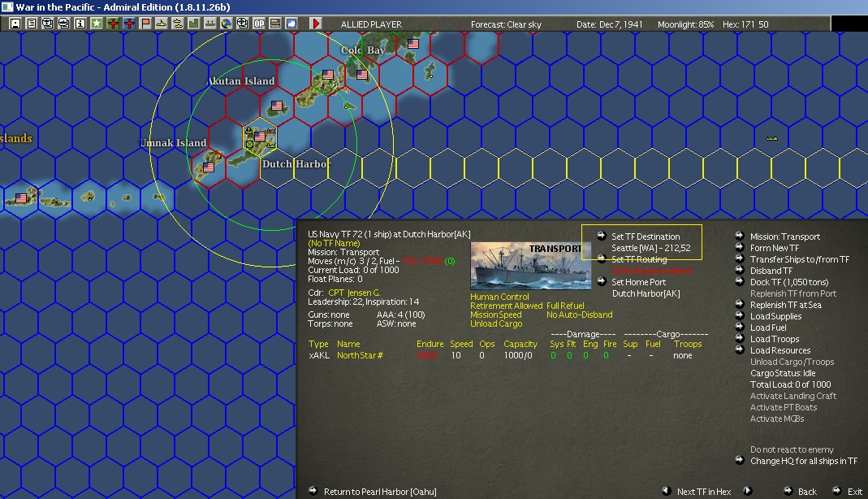Image resolution: width=868 pixels, height=499 pixels.
Task: Choose Transfer Ships to/from TF
Action: 799,259
